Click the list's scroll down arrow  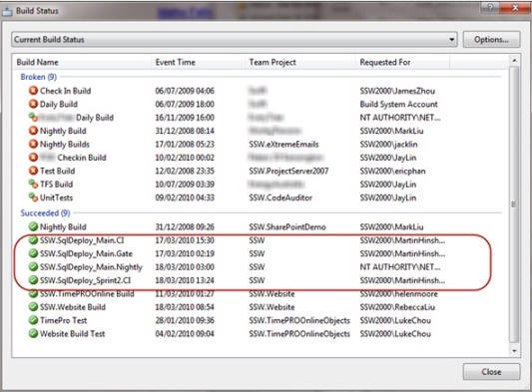coord(514,351)
